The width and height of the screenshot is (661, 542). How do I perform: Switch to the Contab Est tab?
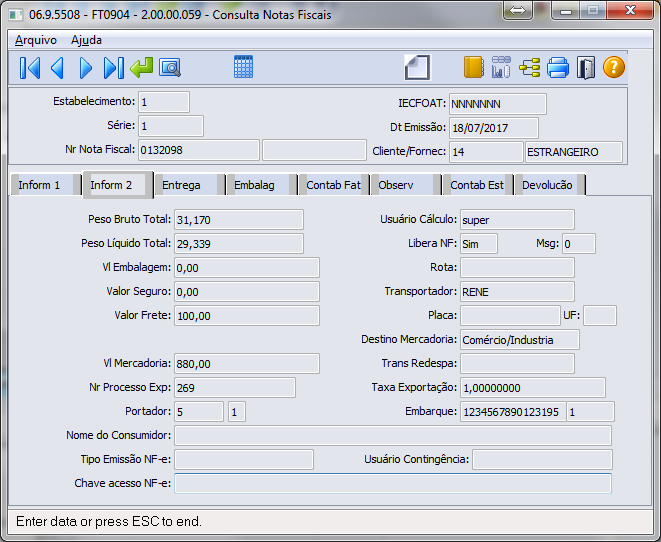click(x=478, y=185)
